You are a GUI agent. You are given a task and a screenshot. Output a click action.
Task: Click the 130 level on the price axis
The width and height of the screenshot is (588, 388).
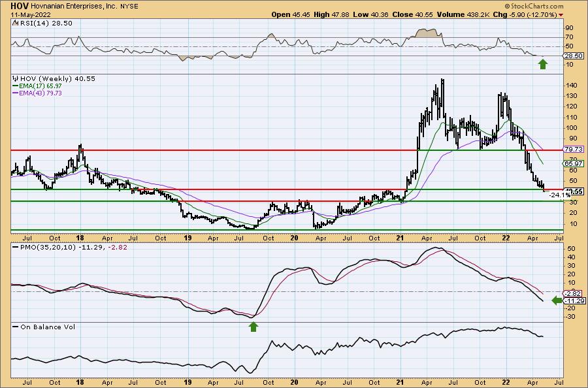[572, 96]
